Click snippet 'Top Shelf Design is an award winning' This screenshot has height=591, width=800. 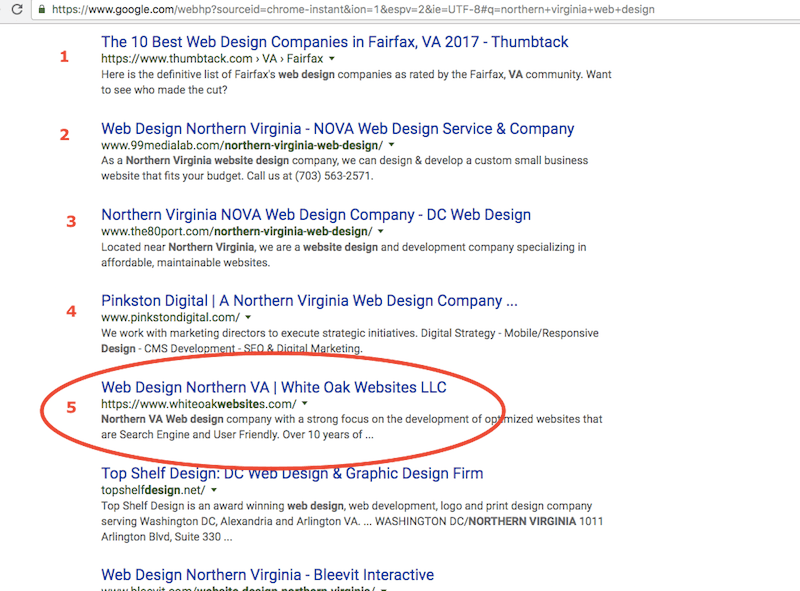[352, 521]
